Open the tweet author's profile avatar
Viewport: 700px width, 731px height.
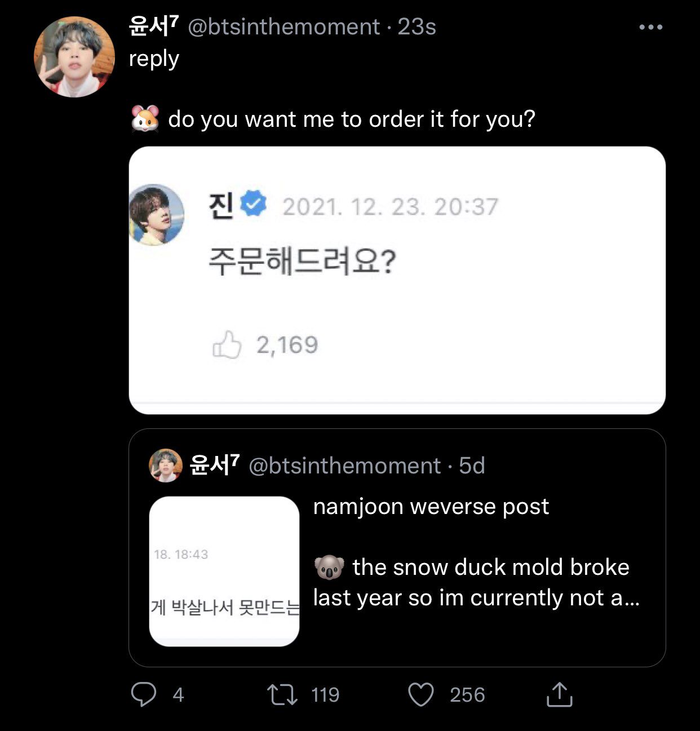pos(74,57)
